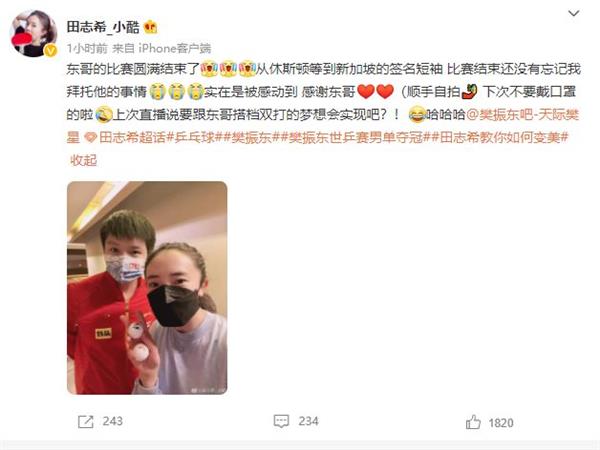Open the post options chevron menu
This screenshot has height=450, width=600.
(x=573, y=14)
